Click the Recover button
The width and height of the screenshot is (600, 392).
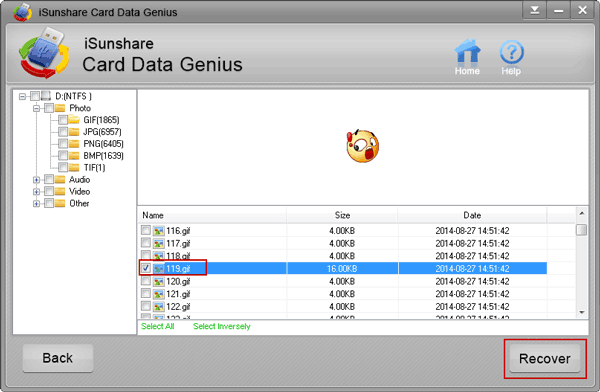pos(545,359)
